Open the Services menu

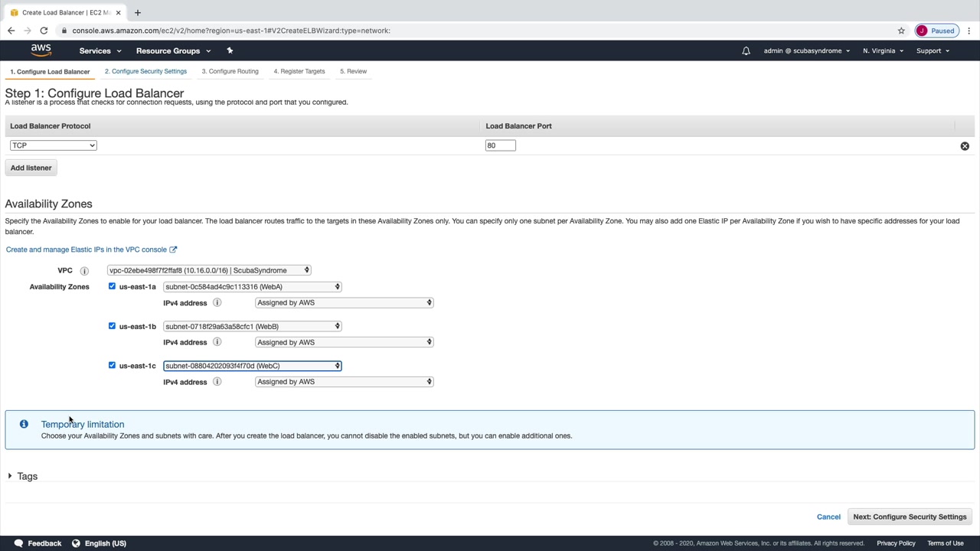pyautogui.click(x=100, y=51)
